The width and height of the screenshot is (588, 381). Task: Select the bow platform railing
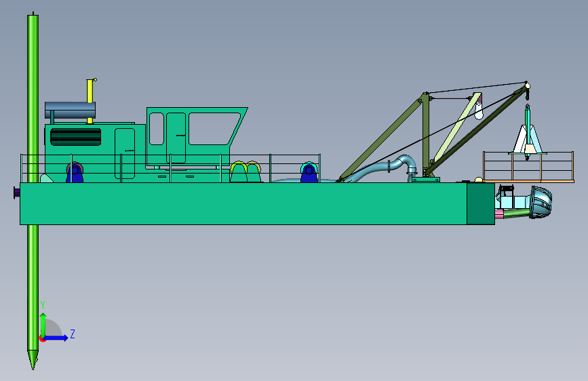click(529, 166)
